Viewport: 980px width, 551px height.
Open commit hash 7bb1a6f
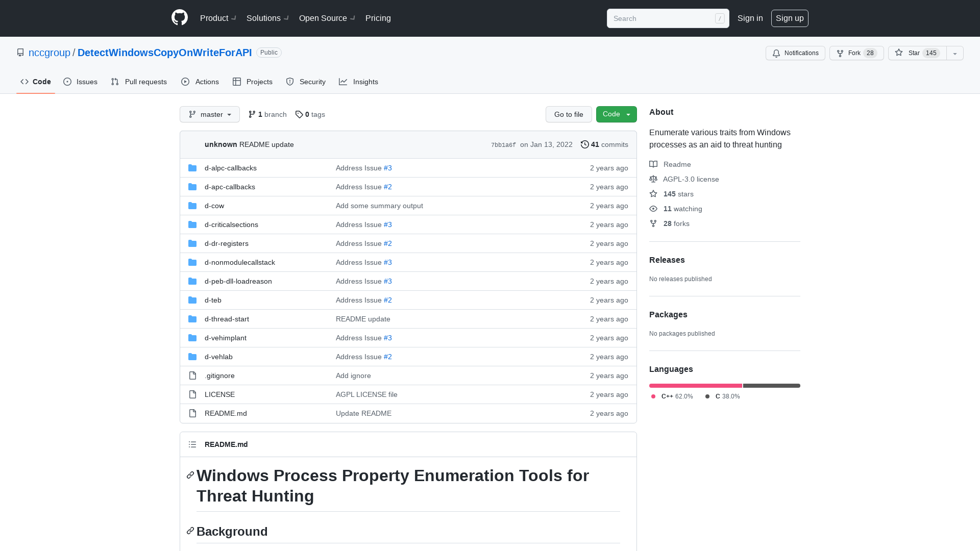(503, 145)
